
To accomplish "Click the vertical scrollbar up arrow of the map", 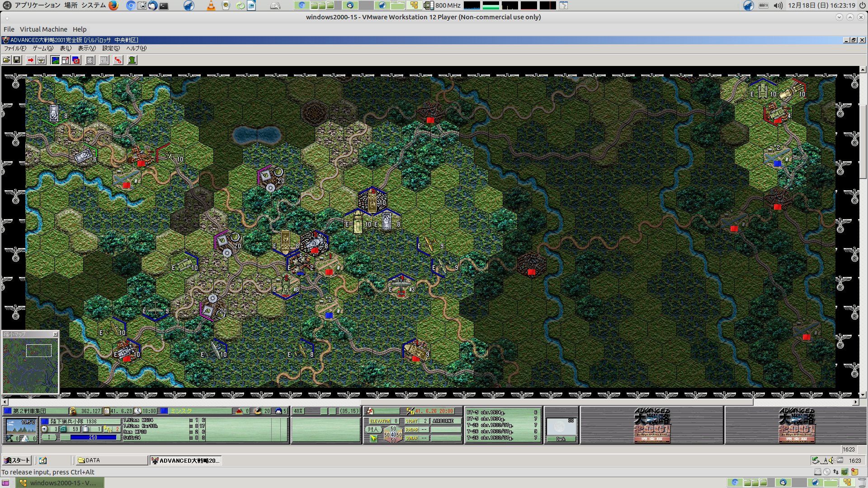I will [x=863, y=70].
